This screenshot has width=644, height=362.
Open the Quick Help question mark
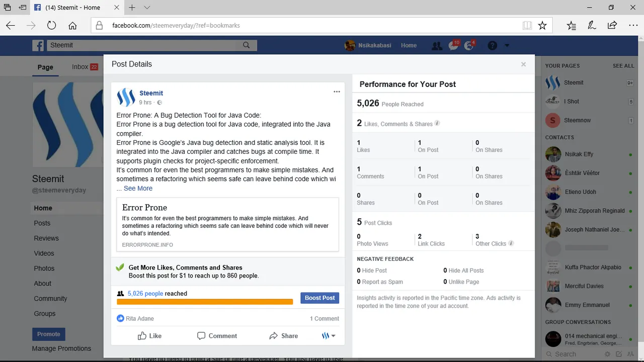(492, 46)
